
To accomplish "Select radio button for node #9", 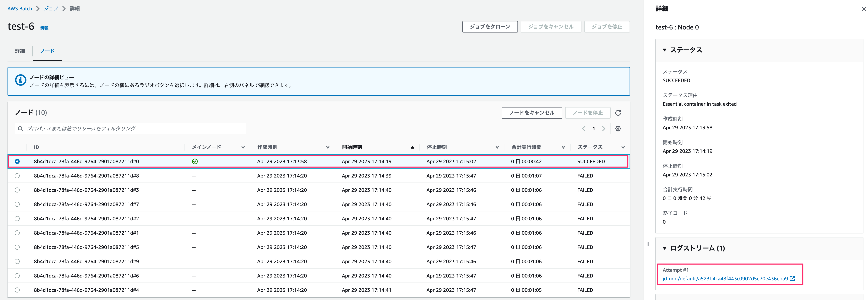I will [x=17, y=262].
